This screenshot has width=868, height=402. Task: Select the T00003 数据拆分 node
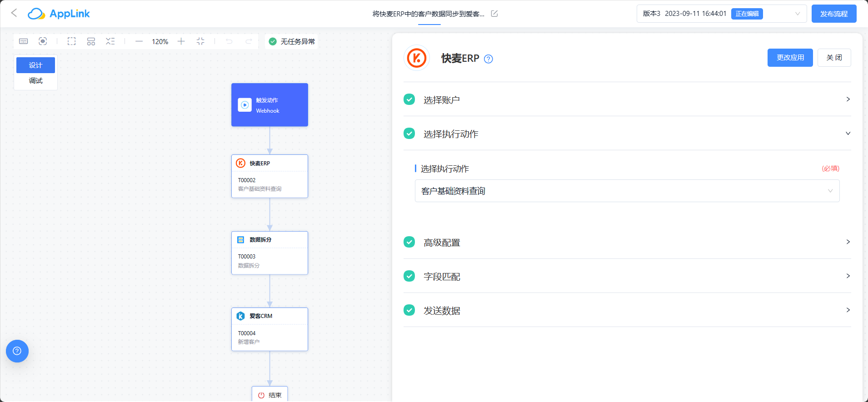(x=269, y=253)
